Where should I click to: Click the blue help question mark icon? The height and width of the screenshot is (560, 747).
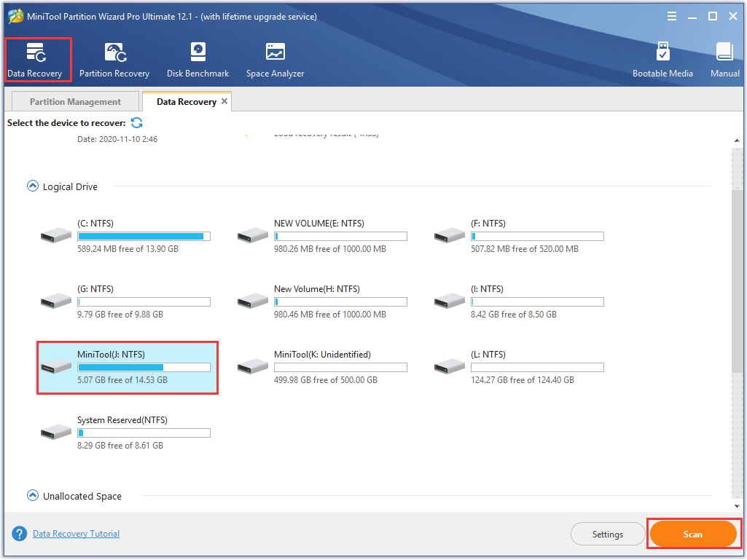point(20,534)
